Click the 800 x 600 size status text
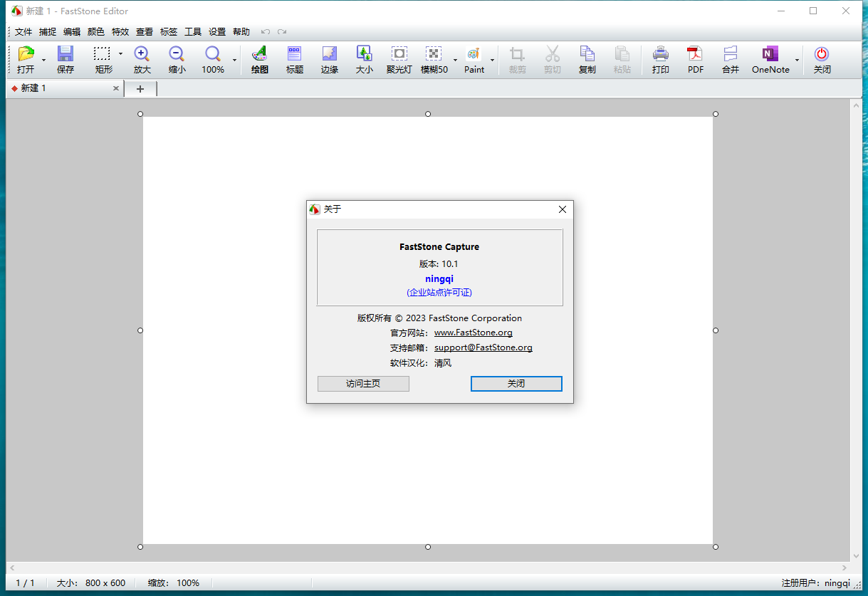Viewport: 868px width, 596px height. (105, 582)
